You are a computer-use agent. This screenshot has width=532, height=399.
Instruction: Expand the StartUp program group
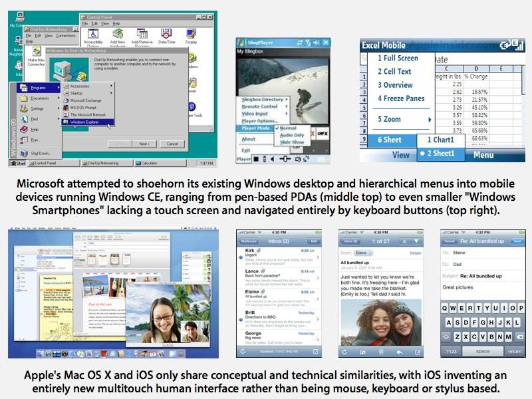coord(88,93)
